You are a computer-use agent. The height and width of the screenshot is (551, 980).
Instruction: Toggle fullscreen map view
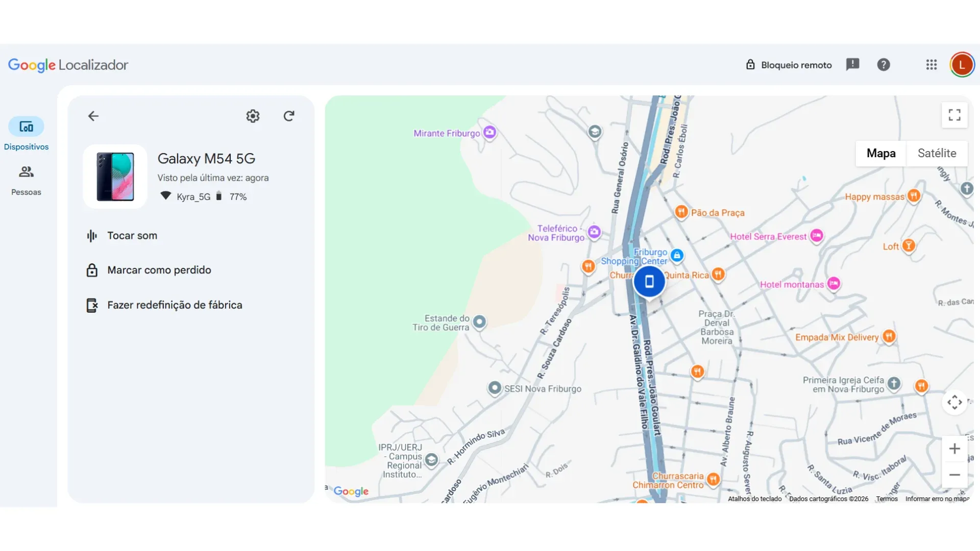[954, 115]
